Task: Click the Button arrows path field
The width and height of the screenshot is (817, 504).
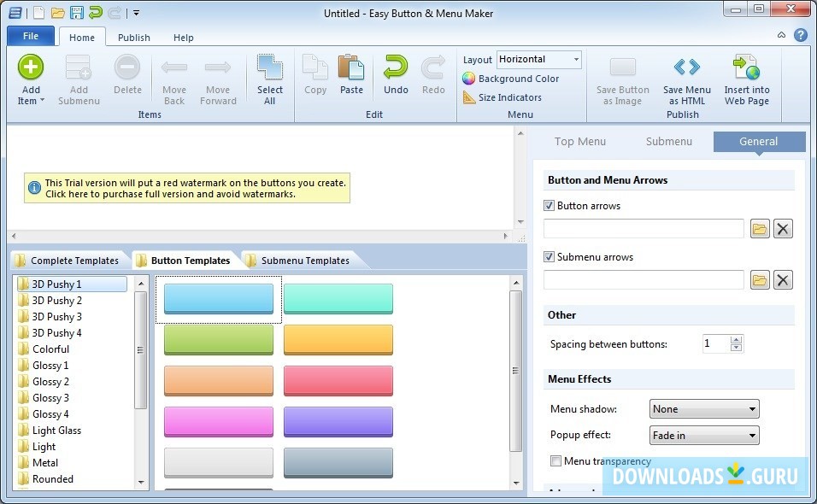Action: (x=644, y=229)
